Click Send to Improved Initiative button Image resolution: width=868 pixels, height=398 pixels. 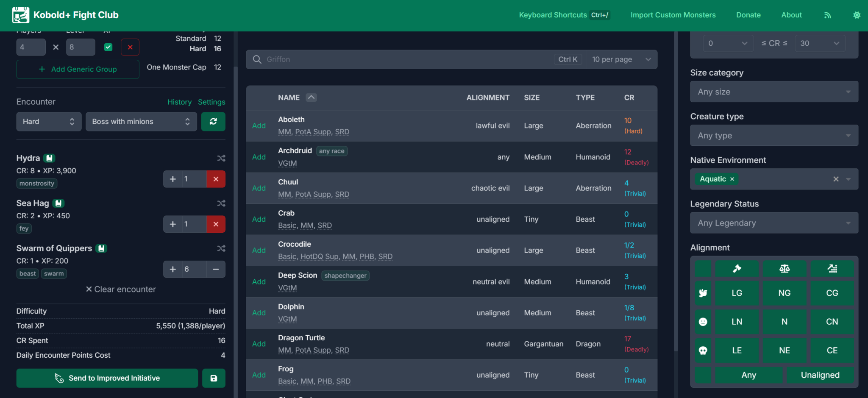pos(107,378)
